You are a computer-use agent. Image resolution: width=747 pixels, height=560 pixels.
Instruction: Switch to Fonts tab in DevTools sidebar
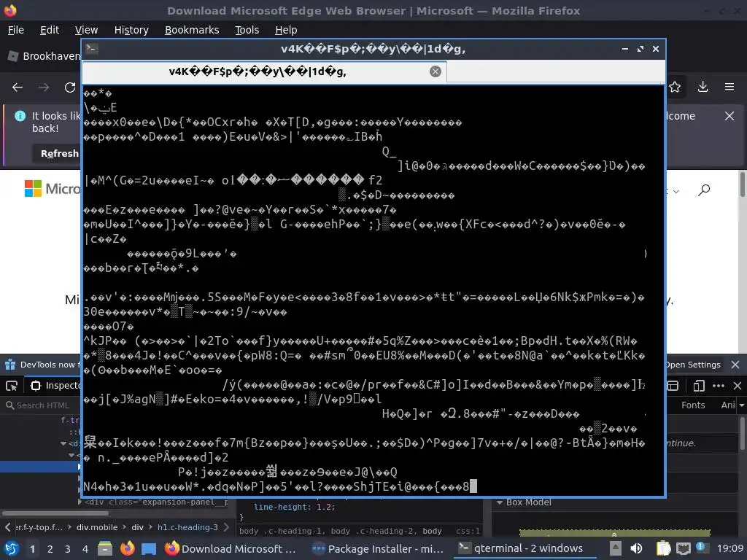pos(693,405)
